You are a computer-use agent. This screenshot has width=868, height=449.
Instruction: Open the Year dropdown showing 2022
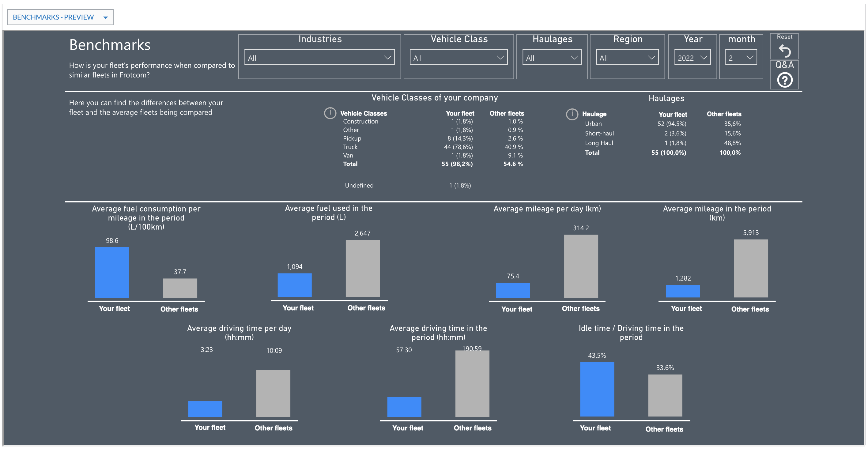click(x=693, y=58)
